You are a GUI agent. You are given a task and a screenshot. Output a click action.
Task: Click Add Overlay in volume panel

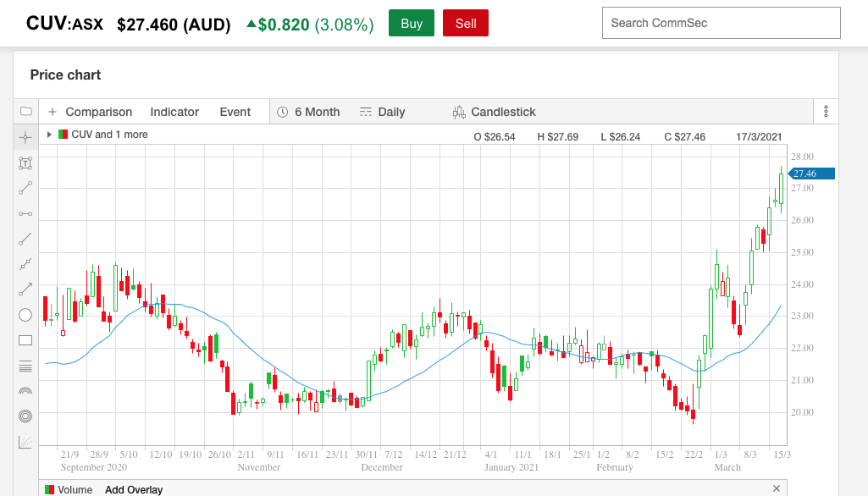pos(134,489)
